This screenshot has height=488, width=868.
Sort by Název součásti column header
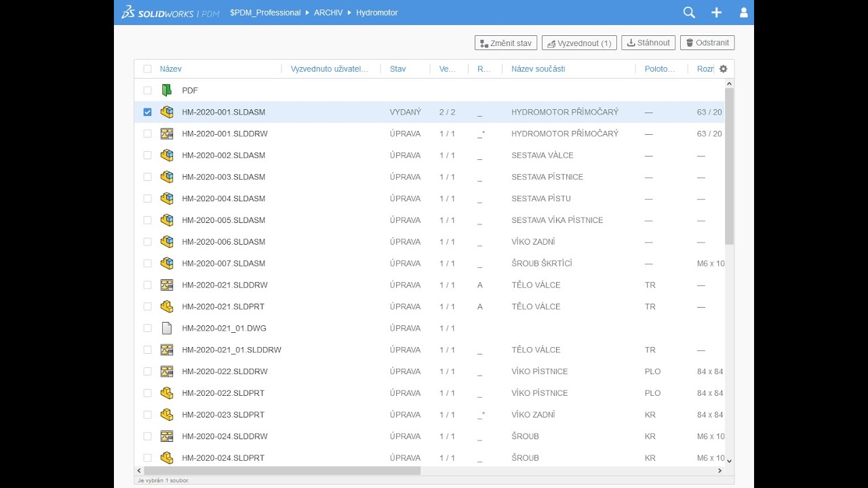coord(538,68)
